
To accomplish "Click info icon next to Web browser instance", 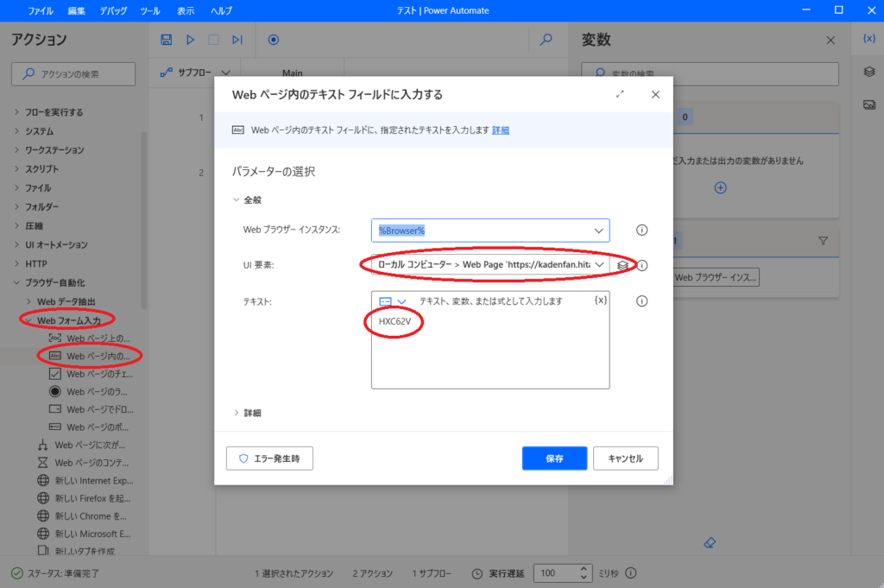I will click(641, 231).
